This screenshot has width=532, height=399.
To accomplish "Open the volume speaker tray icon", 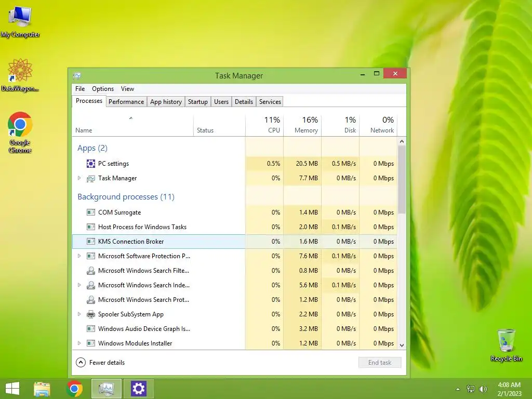I will tap(483, 389).
